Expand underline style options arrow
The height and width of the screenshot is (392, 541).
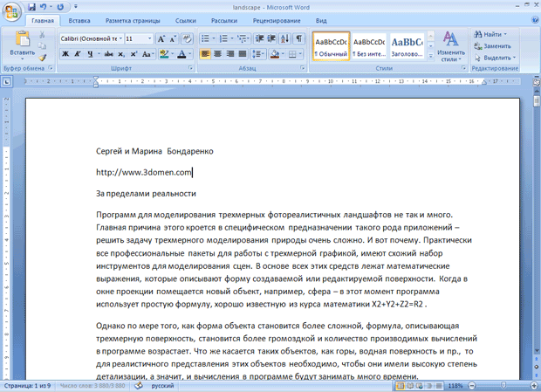pos(99,54)
